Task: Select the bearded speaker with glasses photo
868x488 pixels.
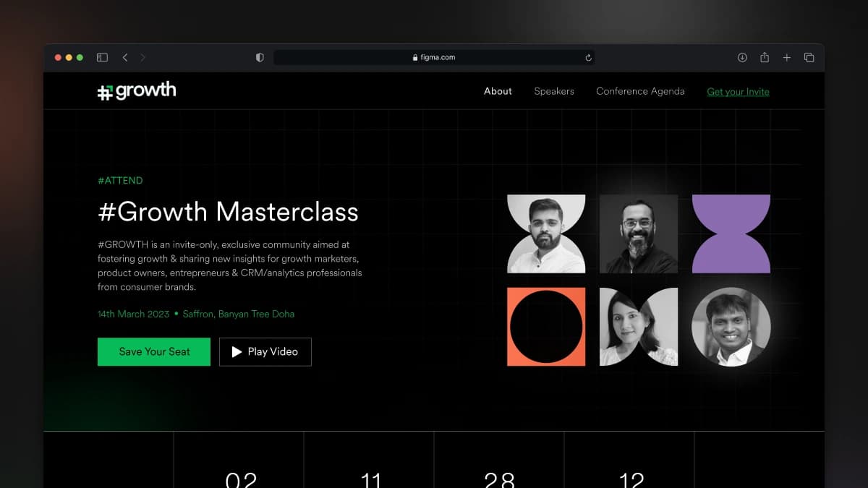Action: point(639,234)
